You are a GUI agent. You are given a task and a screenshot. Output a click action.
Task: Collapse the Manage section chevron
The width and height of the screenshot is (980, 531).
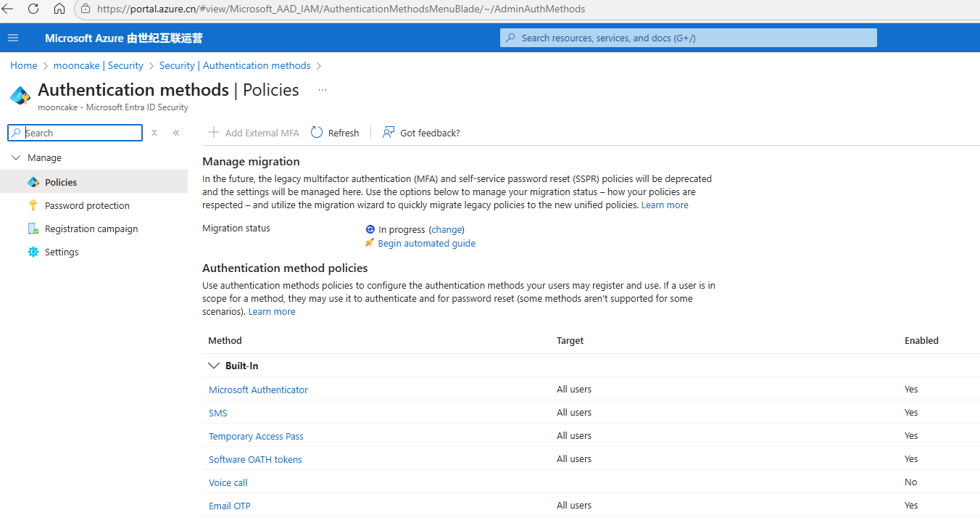(x=16, y=157)
